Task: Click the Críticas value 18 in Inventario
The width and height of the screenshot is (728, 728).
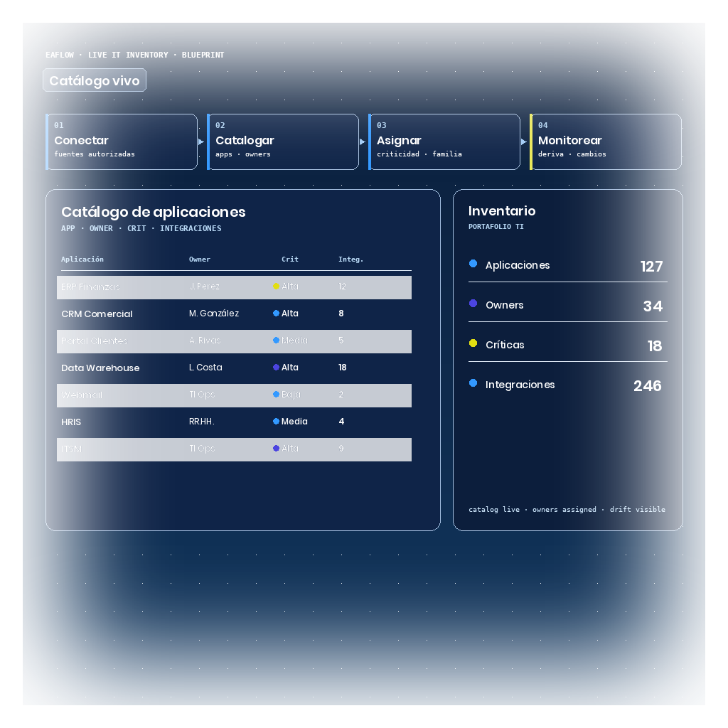Action: pyautogui.click(x=655, y=346)
